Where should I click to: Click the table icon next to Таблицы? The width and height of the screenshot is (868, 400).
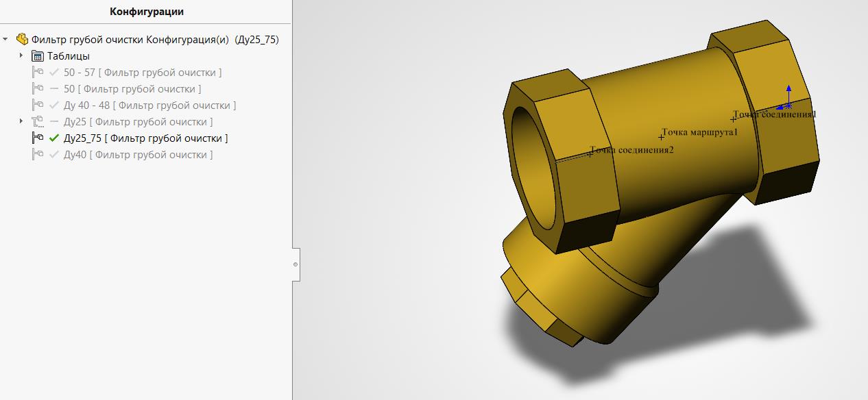point(38,55)
